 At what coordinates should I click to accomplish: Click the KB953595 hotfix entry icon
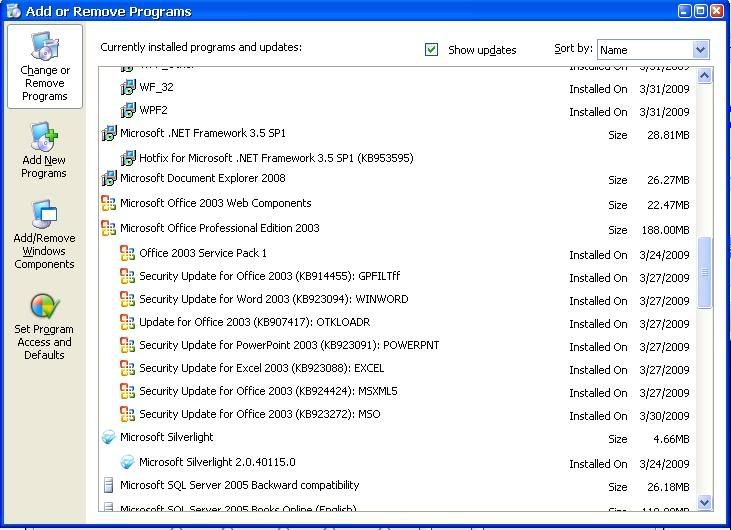[x=128, y=158]
